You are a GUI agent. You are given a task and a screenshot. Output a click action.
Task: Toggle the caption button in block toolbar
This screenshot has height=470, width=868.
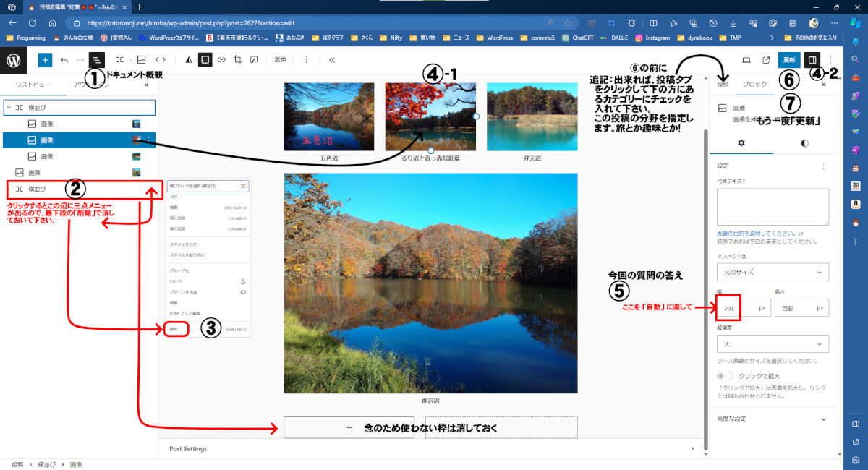(205, 60)
